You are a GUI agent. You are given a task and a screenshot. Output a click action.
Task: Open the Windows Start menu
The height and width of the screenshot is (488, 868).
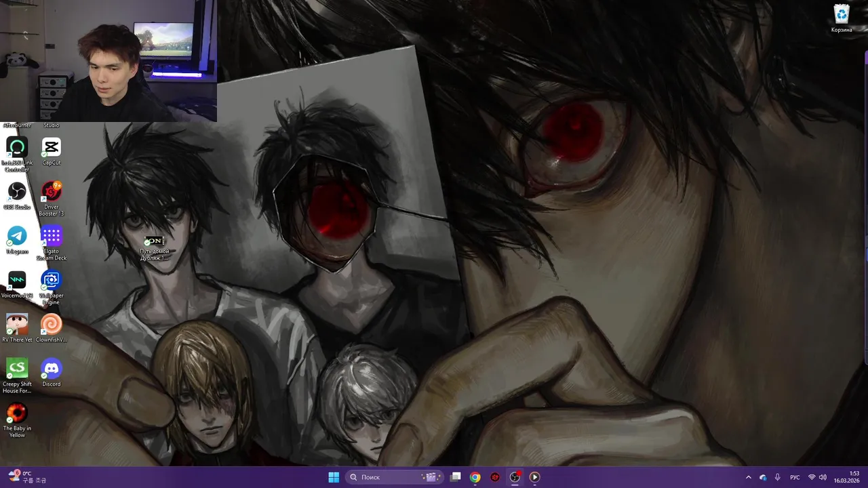334,477
